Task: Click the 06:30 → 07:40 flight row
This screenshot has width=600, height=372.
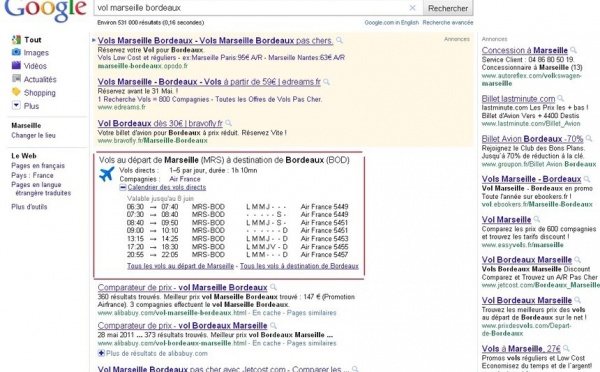Action: [x=237, y=207]
